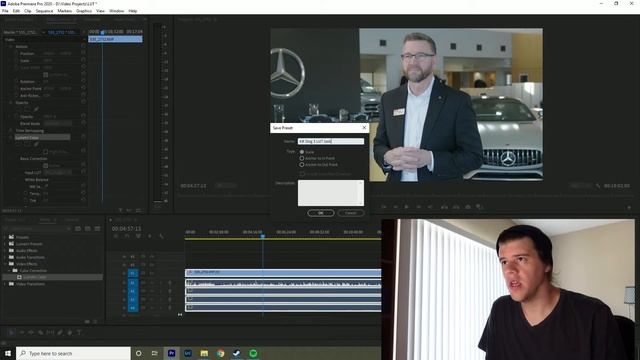Toggle the Rotation animation stopwatch
This screenshot has width=640, height=360.
16,82
